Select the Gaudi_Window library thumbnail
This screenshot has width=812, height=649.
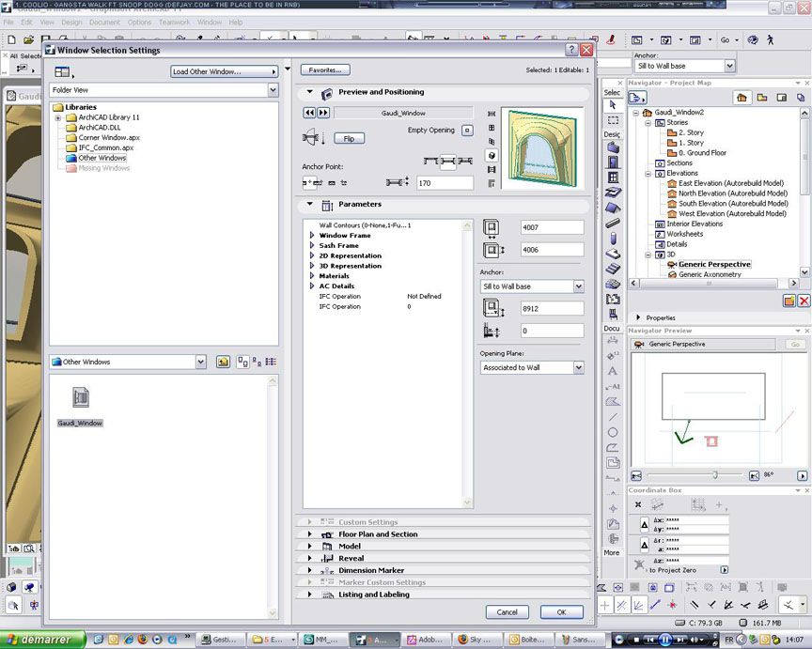81,398
